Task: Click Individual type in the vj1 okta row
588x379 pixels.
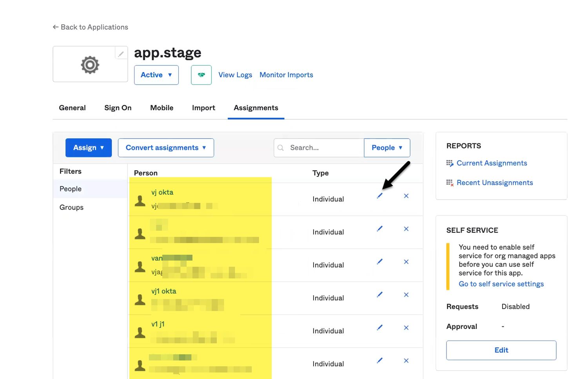Action: (x=328, y=298)
